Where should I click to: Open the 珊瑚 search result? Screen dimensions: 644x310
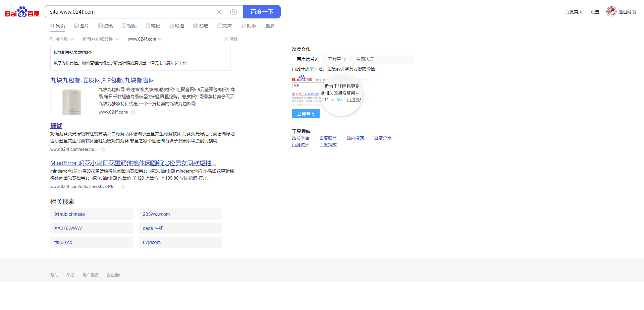pyautogui.click(x=56, y=126)
